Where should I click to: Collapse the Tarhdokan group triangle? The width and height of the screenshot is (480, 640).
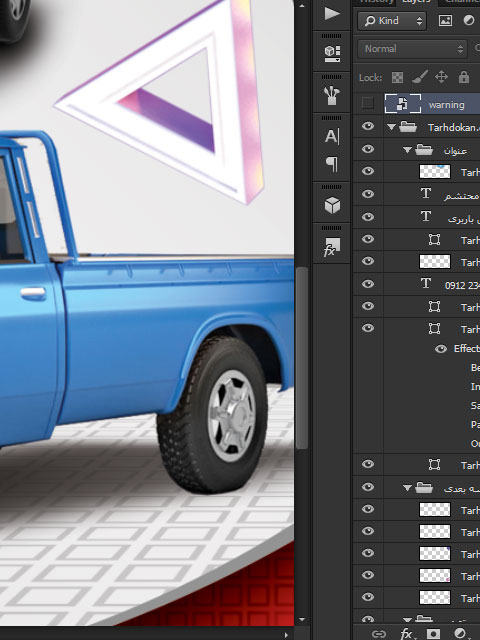(391, 127)
